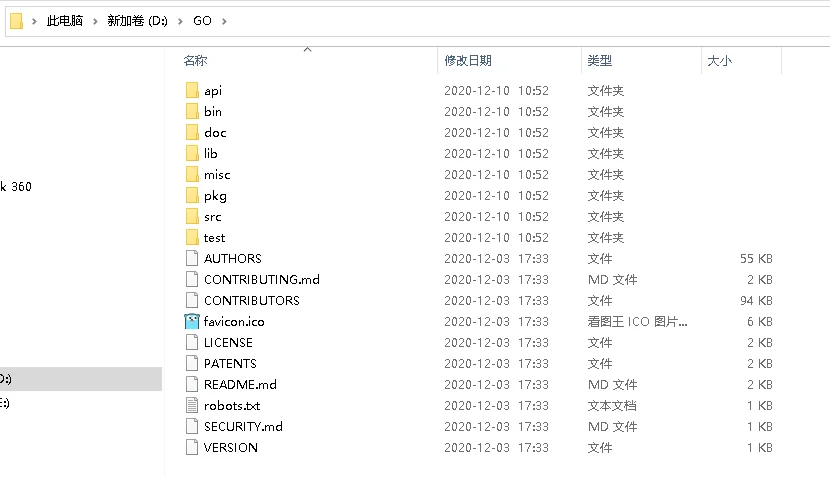Click the favicon.ico gopher icon

click(x=192, y=321)
